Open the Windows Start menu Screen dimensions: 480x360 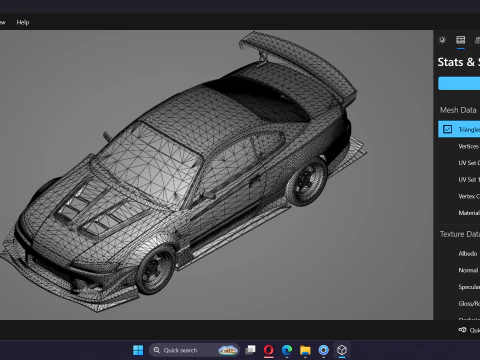(x=138, y=350)
